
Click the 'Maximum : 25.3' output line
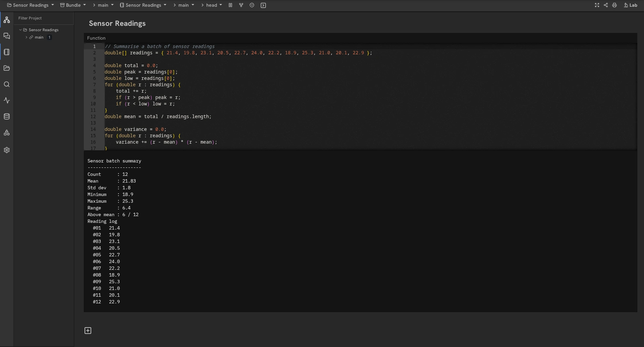point(110,201)
